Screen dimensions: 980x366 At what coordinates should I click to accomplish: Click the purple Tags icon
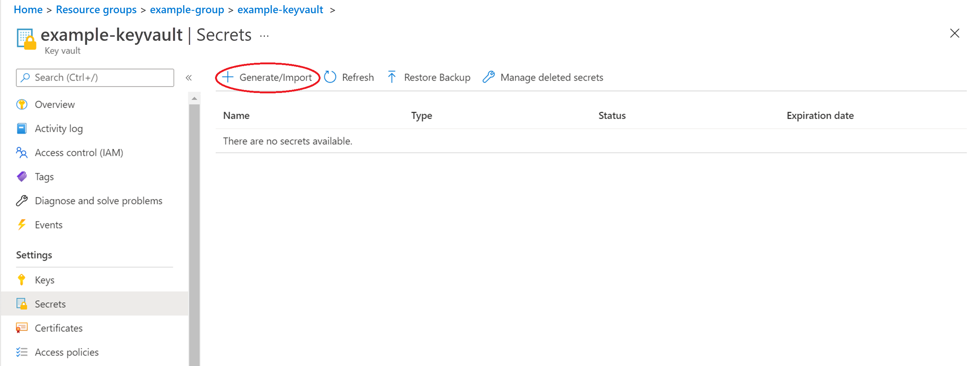[22, 176]
